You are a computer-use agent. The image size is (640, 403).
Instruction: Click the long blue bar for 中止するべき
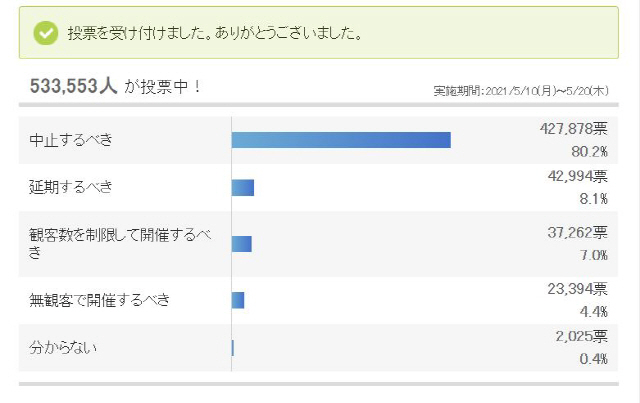(341, 140)
